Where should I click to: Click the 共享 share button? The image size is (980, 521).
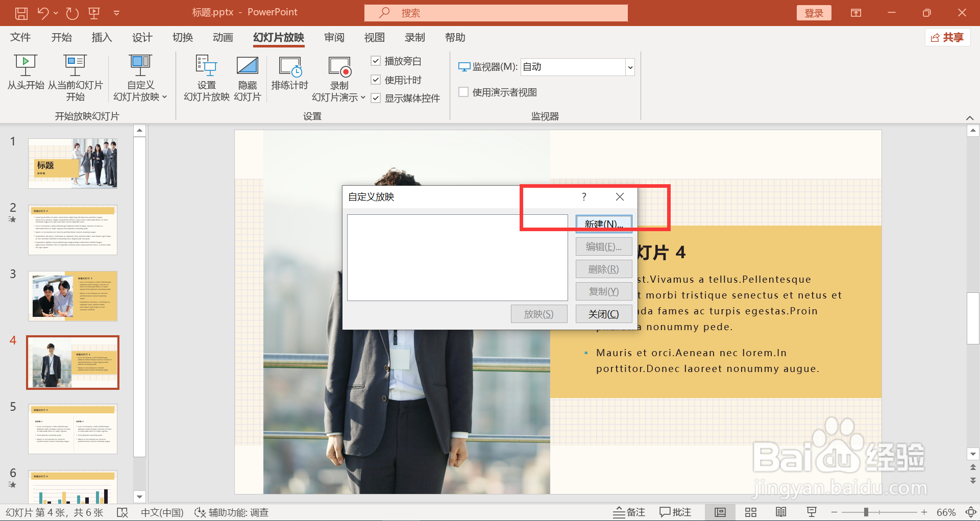(947, 37)
